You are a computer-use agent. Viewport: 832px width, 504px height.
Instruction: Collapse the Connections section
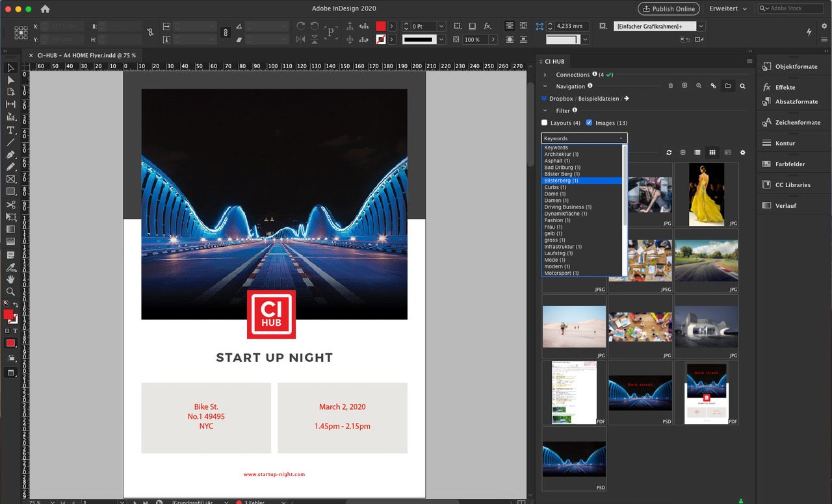[x=545, y=75]
